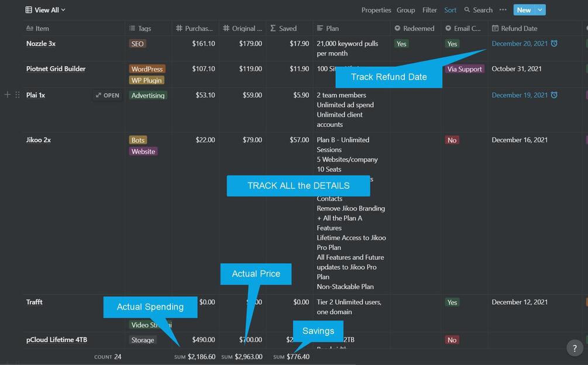The image size is (588, 365).
Task: Click the sigma formula icon in Saved header
Action: pos(273,29)
